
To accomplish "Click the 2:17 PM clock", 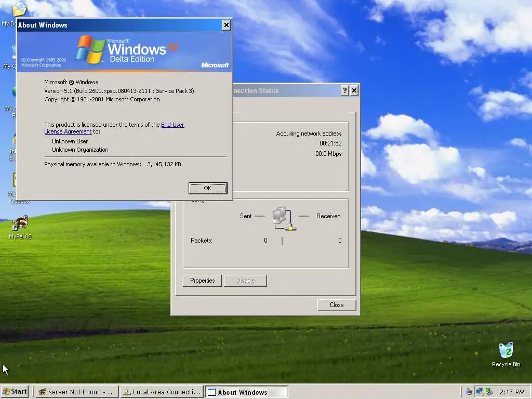I will point(512,392).
